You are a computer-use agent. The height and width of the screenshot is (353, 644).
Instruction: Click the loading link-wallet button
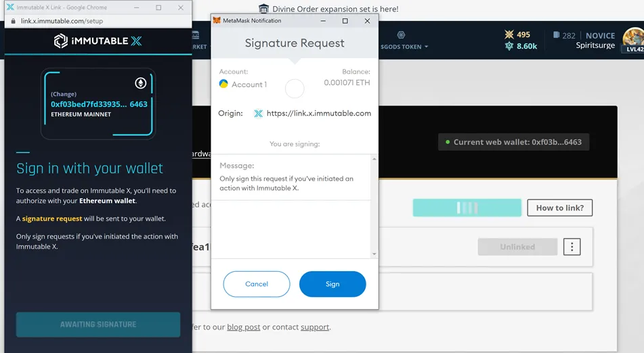tap(467, 208)
